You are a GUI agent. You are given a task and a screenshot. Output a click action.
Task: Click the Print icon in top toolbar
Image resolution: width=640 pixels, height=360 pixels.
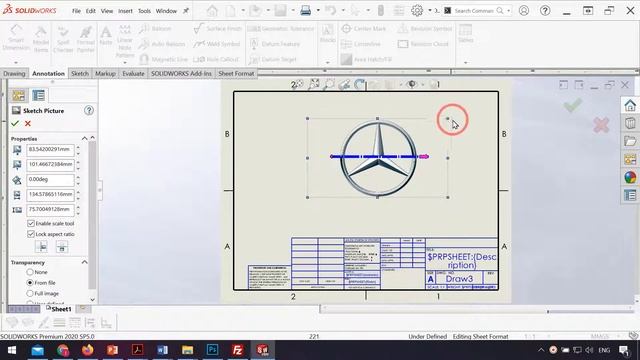click(x=305, y=11)
